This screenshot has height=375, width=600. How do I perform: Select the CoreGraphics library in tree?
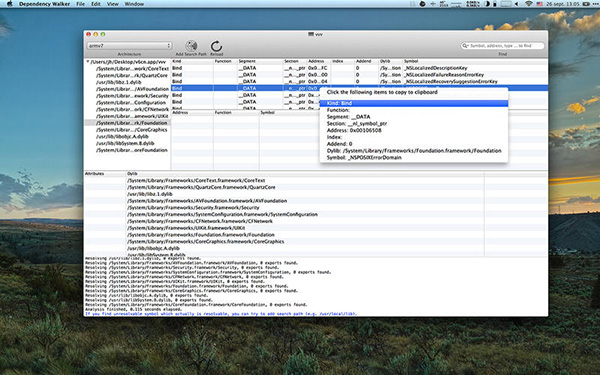pos(132,130)
